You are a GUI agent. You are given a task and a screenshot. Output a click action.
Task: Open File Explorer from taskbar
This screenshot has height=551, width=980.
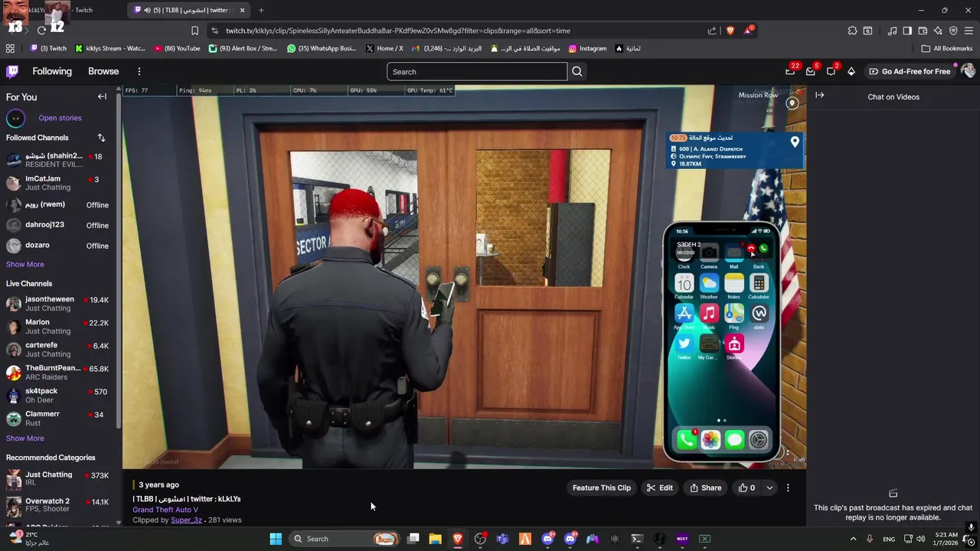coord(435,539)
